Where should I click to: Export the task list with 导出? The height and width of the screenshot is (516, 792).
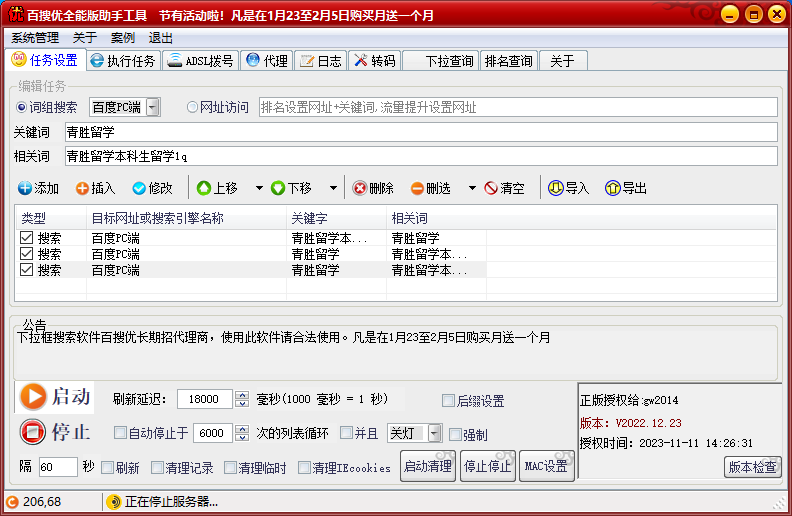pyautogui.click(x=626, y=188)
